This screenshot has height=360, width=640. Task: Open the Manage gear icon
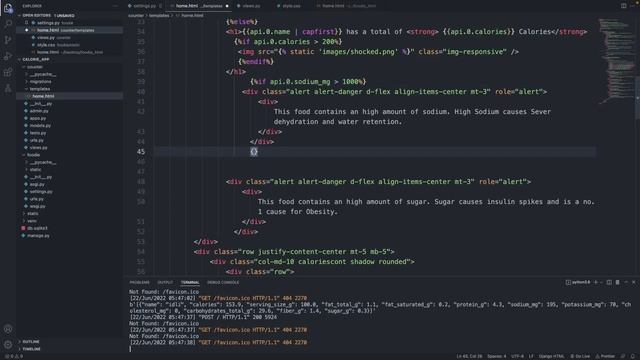8,344
